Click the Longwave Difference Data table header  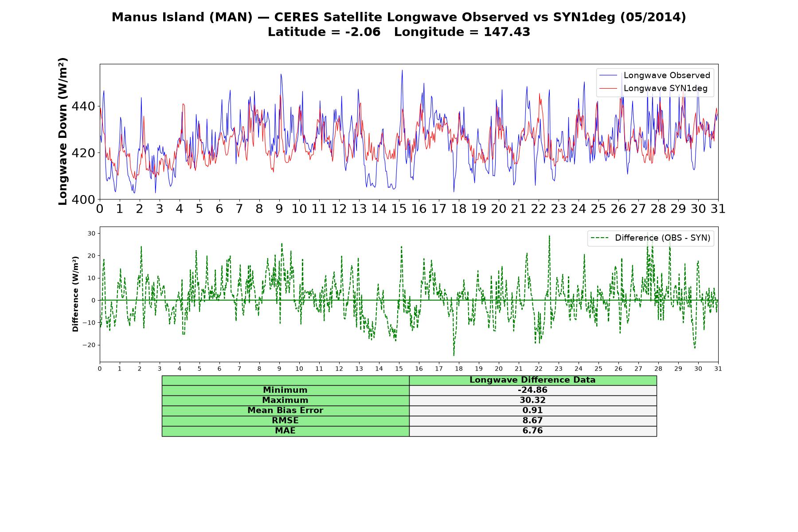coord(532,380)
